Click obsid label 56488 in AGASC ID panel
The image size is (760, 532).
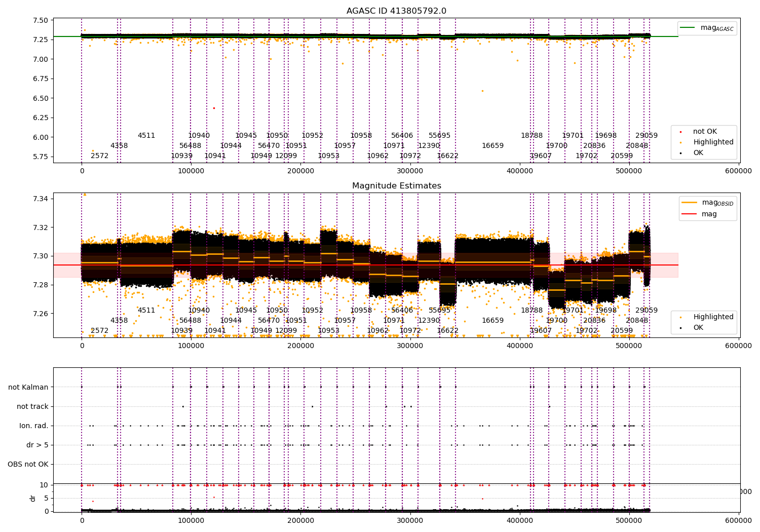coord(190,145)
